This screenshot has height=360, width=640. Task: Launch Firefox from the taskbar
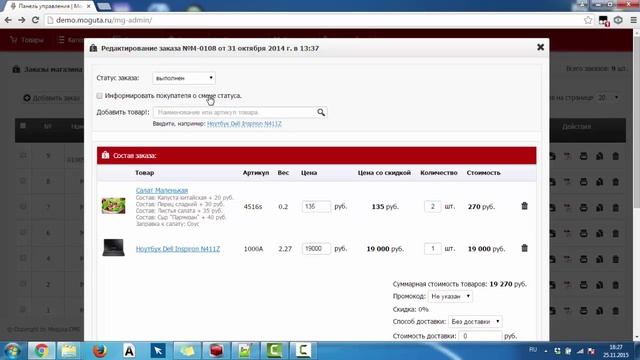[x=99, y=351]
